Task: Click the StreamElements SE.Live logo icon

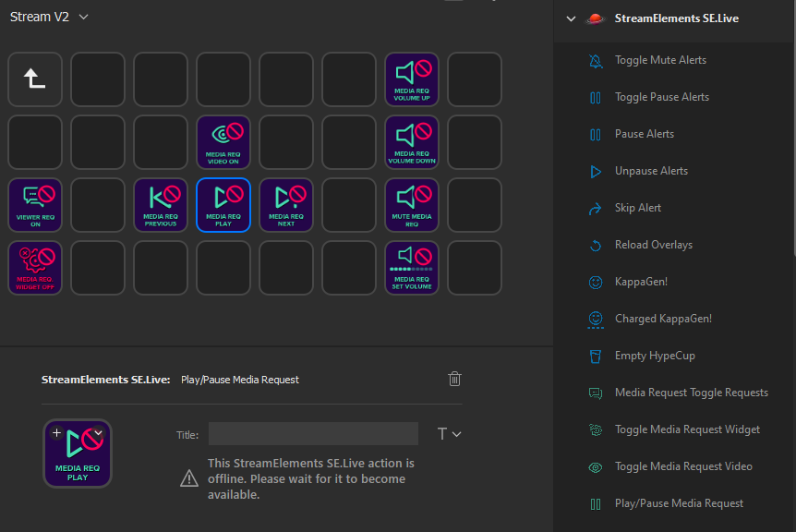Action: 595,19
